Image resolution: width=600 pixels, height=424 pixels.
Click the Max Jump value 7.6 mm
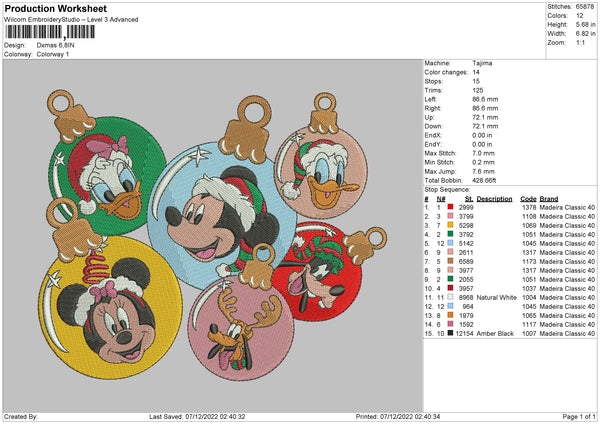[x=483, y=171]
